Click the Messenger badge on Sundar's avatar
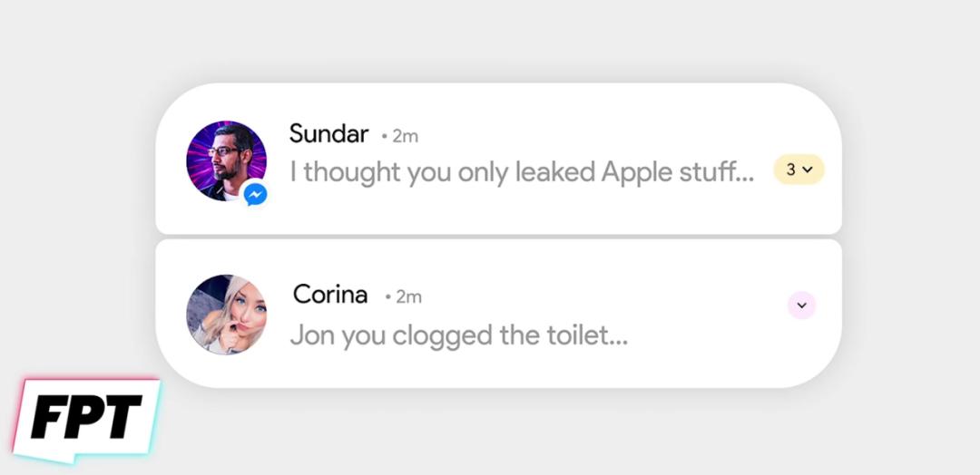The width and height of the screenshot is (980, 475). coord(255,193)
